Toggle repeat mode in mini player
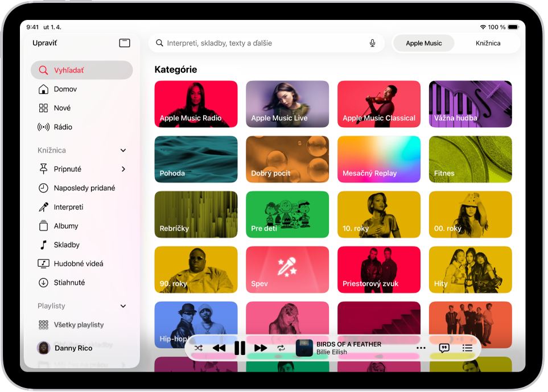Screen dimensions: 548x392 [x=281, y=348]
